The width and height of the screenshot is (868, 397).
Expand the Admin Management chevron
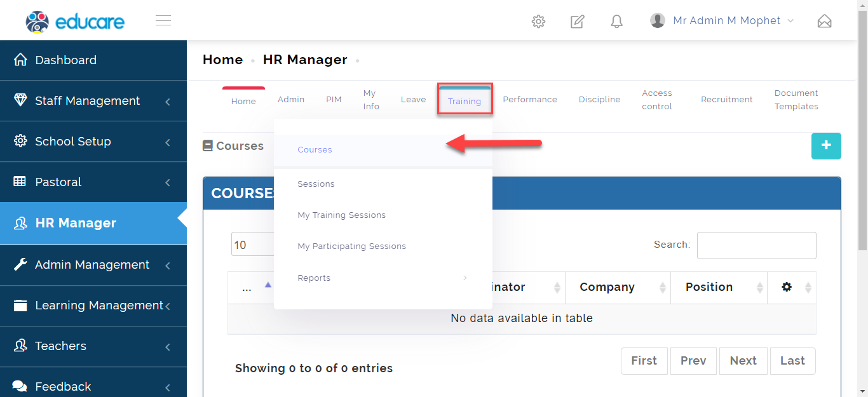[x=168, y=265]
